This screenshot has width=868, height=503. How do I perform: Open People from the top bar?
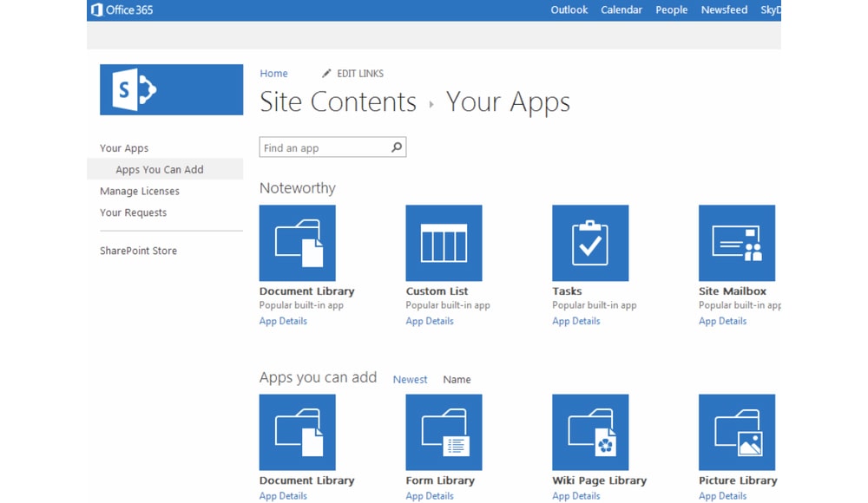click(x=672, y=10)
